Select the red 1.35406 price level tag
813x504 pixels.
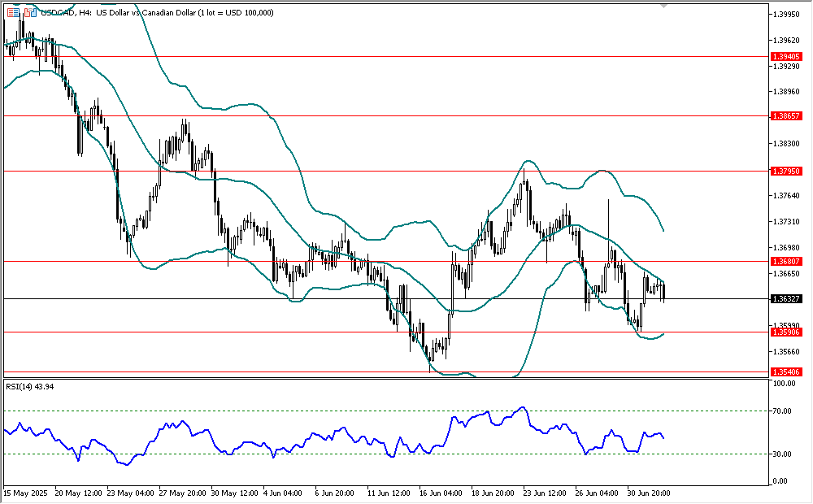coord(786,371)
